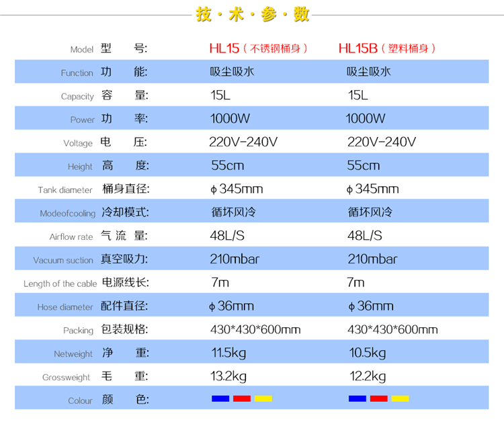Click the HL15B model name header

(358, 48)
